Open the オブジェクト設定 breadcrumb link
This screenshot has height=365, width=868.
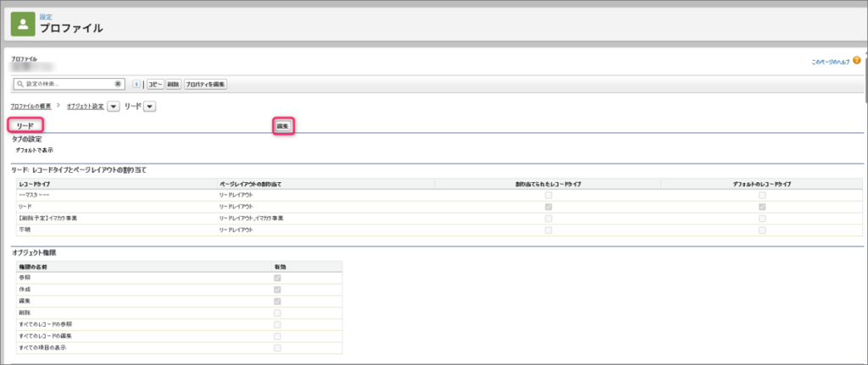point(85,106)
